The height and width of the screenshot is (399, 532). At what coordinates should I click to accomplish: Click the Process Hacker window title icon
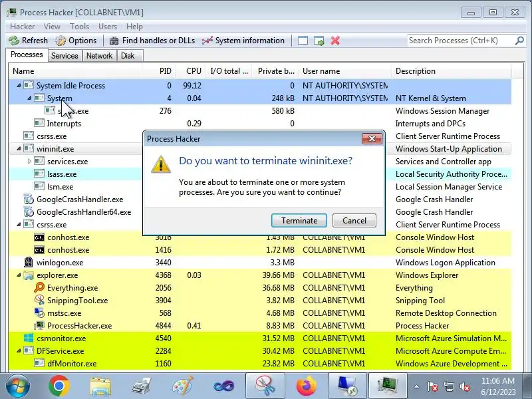(12, 12)
